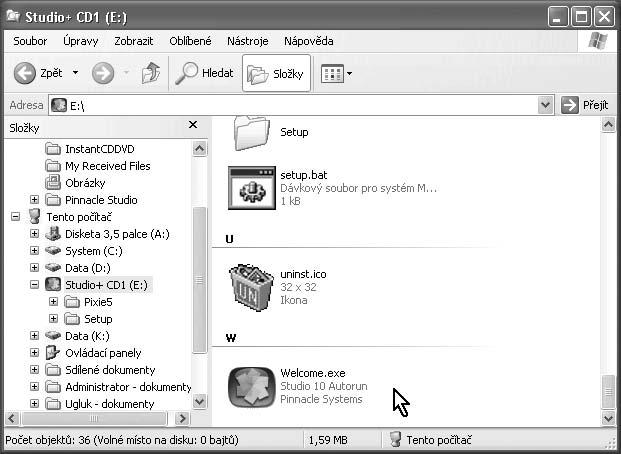Collapse the Studio+ CD1 (E:) node
Viewport: 621px width, 454px height.
click(x=34, y=284)
